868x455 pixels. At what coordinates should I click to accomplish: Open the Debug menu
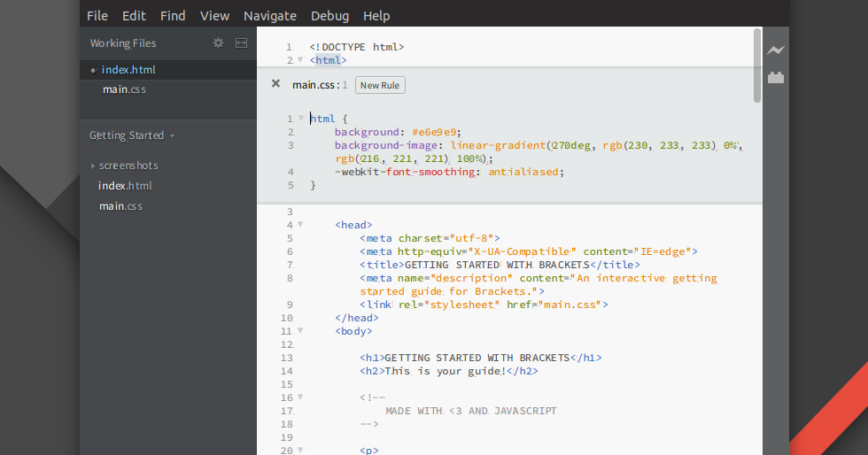click(x=329, y=16)
